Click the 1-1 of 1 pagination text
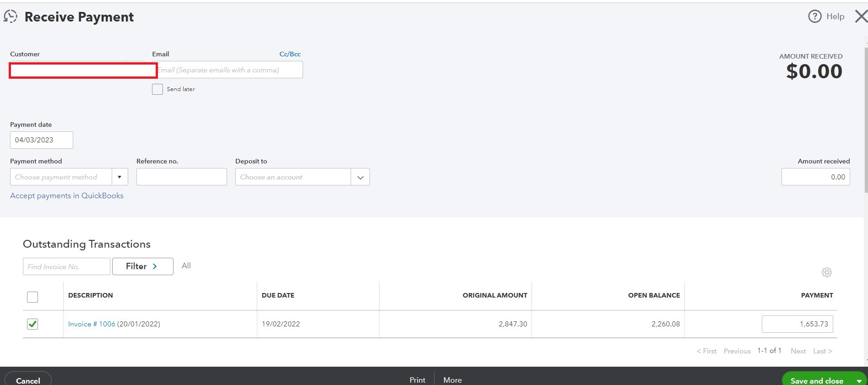Image resolution: width=868 pixels, height=385 pixels. pos(769,351)
